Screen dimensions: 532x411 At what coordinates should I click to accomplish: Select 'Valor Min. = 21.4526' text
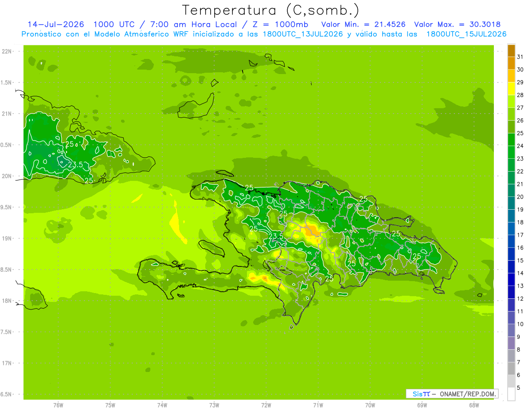tap(363, 24)
